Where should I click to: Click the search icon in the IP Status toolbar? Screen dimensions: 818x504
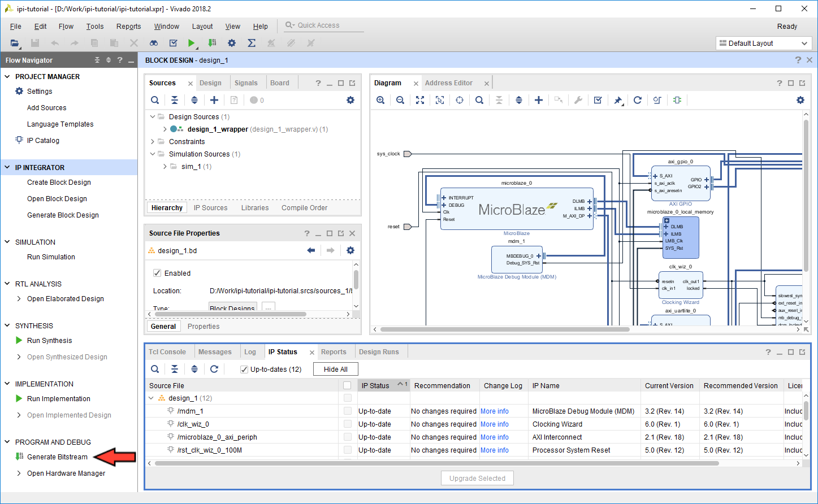(155, 369)
